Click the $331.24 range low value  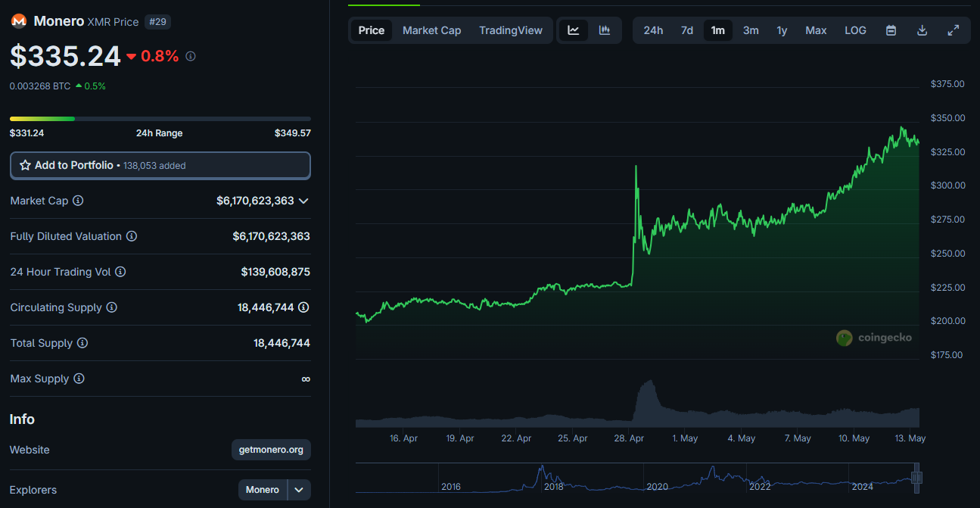pyautogui.click(x=26, y=133)
